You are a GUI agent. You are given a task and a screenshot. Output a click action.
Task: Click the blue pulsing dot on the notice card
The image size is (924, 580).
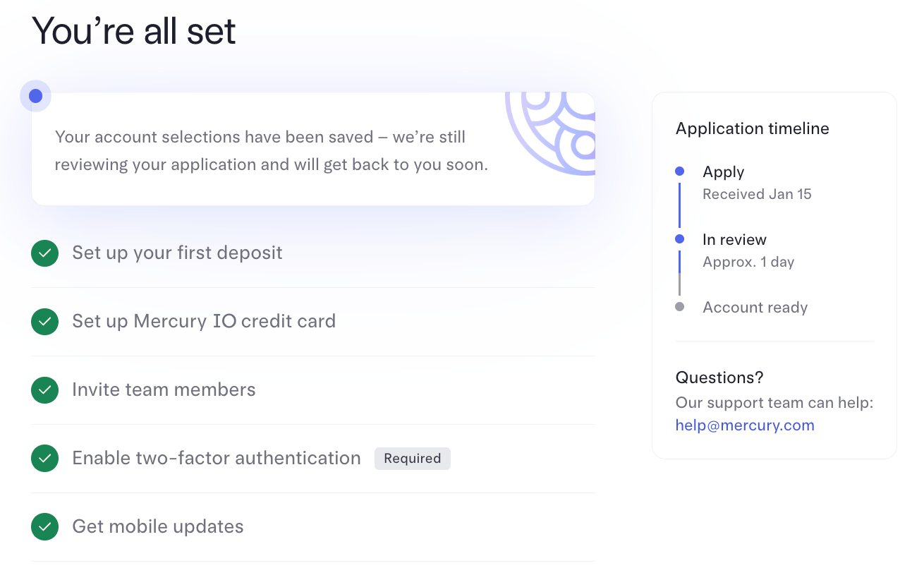[x=35, y=96]
